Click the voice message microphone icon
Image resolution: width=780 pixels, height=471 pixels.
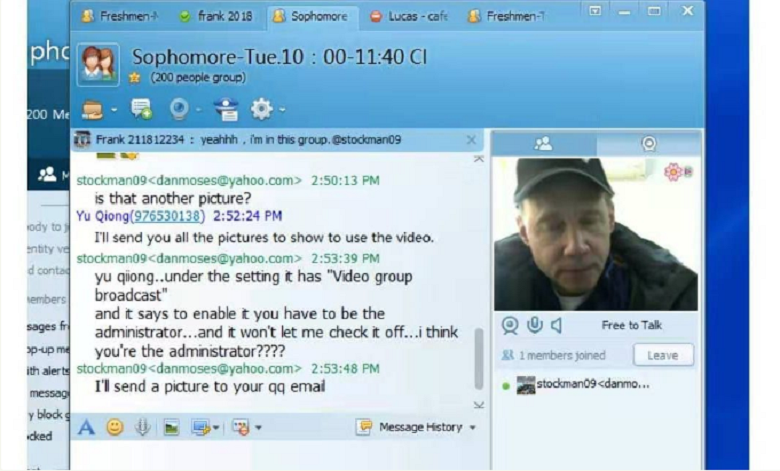pyautogui.click(x=142, y=427)
